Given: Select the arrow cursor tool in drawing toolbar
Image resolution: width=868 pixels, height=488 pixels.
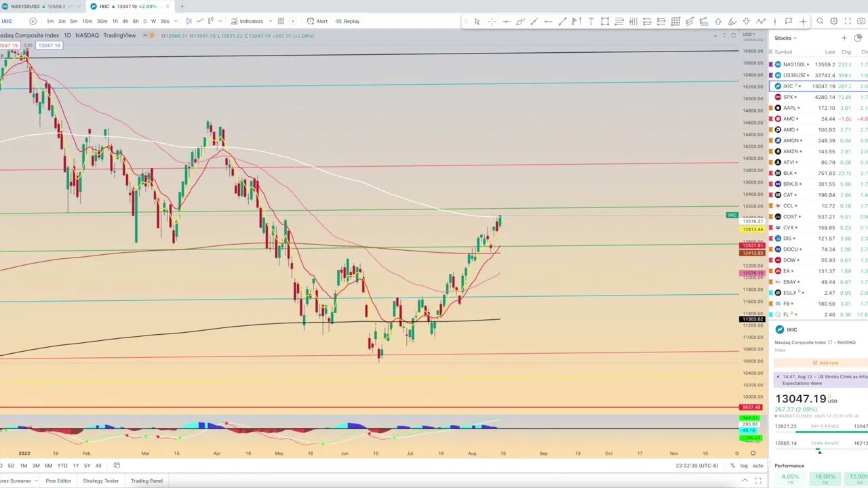Looking at the screenshot, I should pos(477,21).
